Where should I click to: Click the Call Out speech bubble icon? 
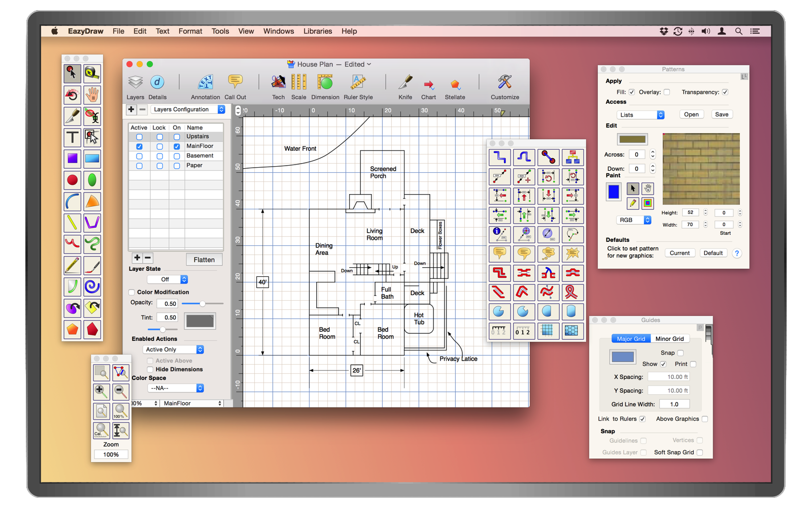click(235, 82)
